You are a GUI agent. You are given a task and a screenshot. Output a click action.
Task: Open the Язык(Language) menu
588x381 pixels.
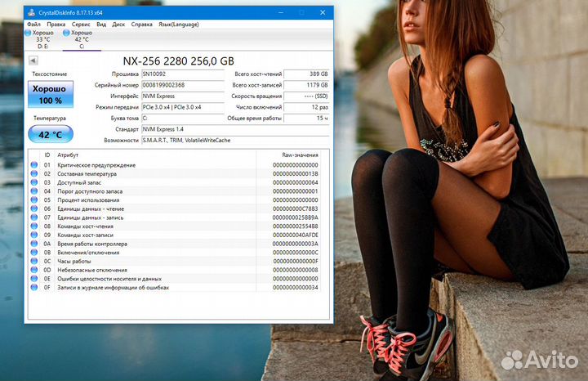click(179, 25)
